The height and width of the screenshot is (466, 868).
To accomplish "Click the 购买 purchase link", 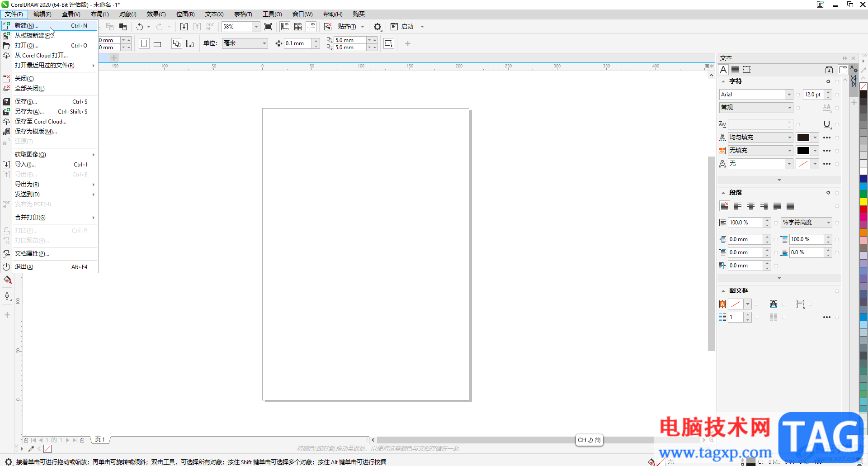I will pyautogui.click(x=359, y=14).
